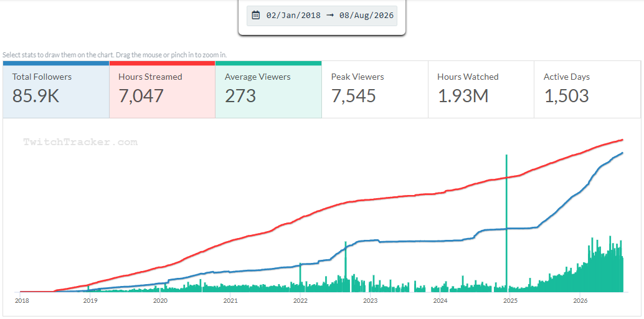Click the 1.93M hours watched value
Screen dimensions: 644x319
(463, 96)
